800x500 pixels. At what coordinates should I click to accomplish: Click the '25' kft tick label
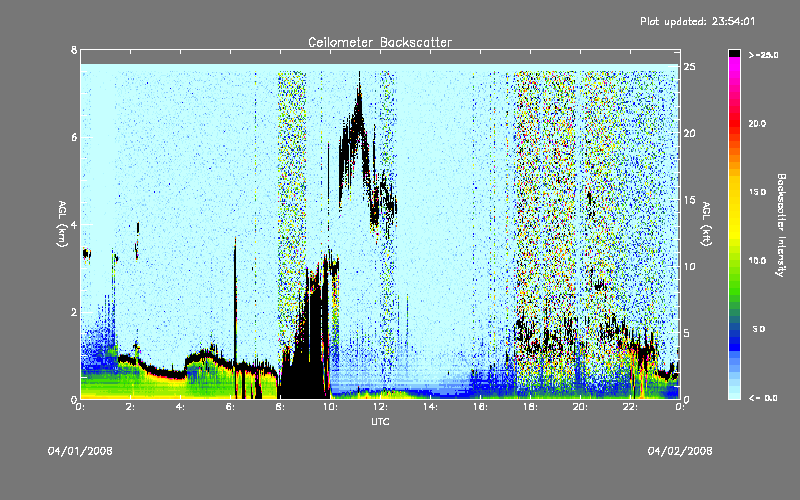(689, 67)
